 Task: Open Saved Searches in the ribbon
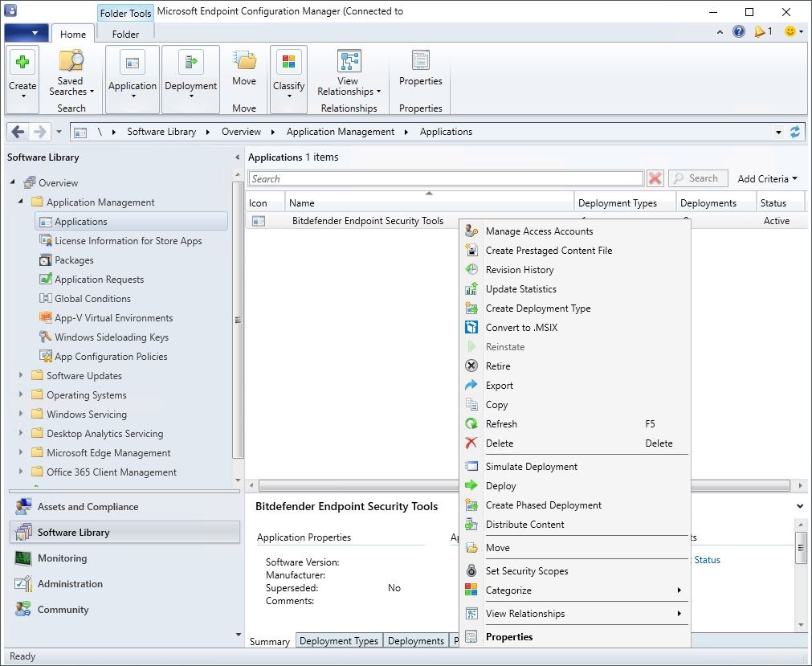click(71, 72)
